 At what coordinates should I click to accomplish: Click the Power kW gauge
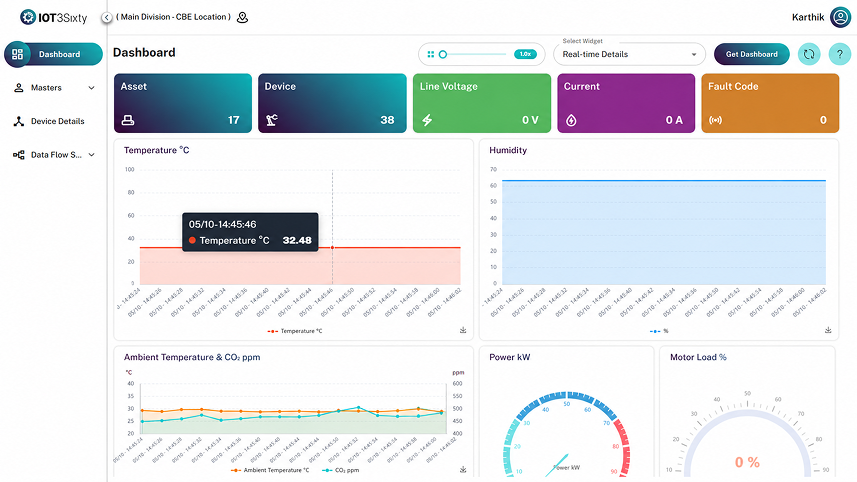[567, 433]
